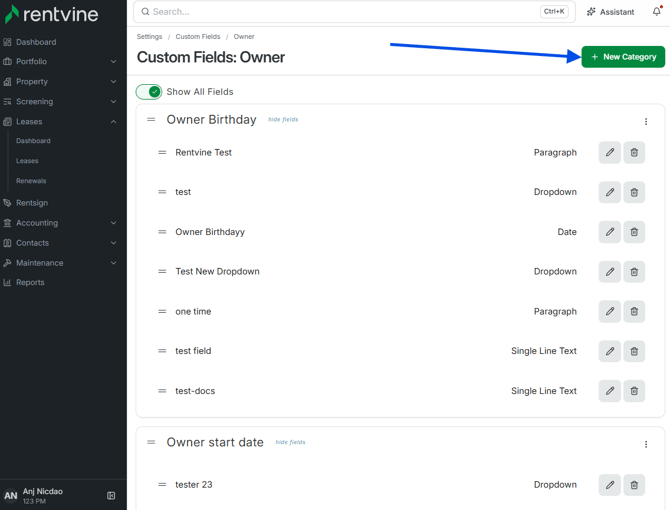Delete the test-docs field

point(634,391)
